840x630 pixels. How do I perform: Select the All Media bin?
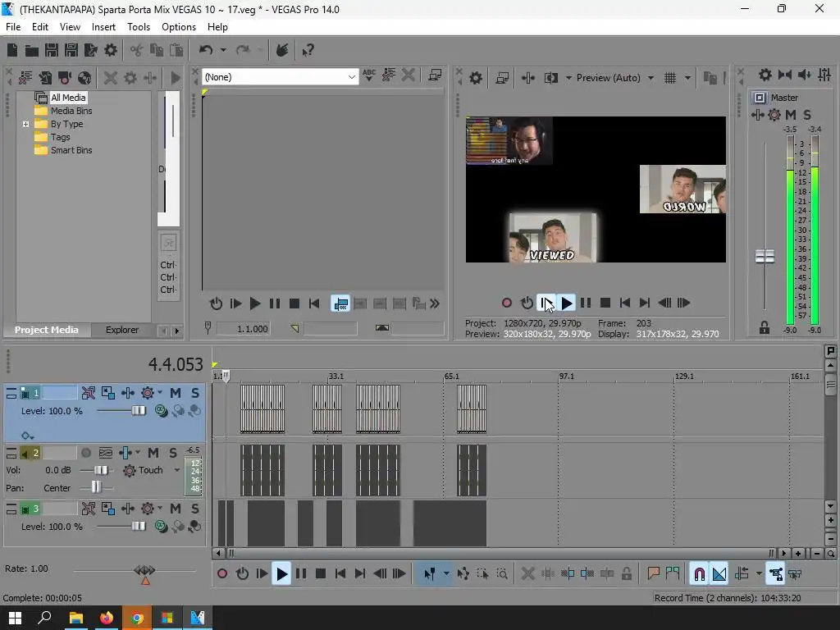68,98
